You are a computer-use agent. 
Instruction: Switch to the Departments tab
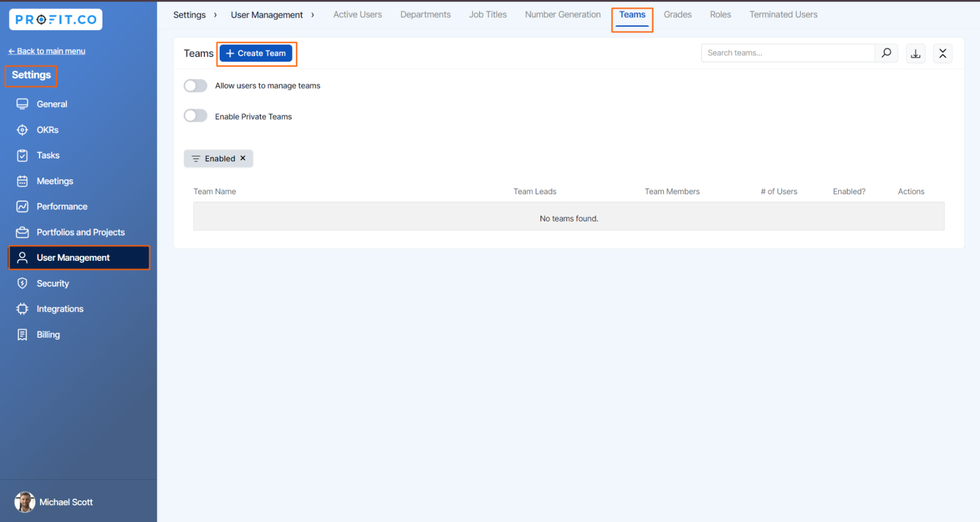[426, 15]
